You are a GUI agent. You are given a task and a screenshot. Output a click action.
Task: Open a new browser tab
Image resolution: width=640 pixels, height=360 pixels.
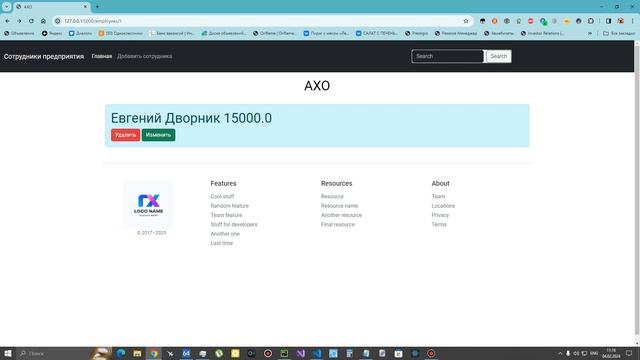click(97, 7)
